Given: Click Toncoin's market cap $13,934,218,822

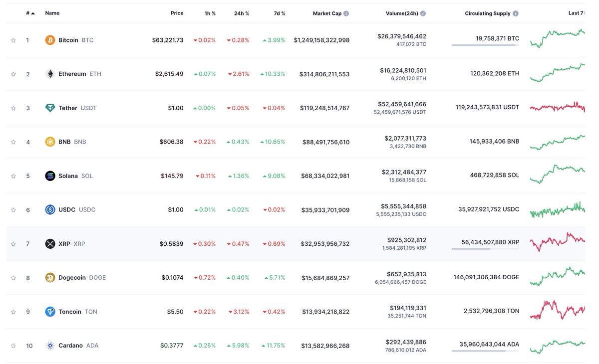Looking at the screenshot, I should 326,311.
